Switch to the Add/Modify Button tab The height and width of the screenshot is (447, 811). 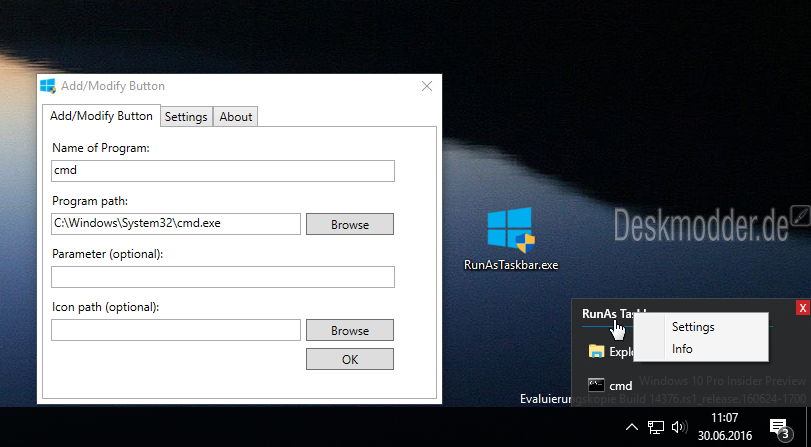click(x=101, y=116)
